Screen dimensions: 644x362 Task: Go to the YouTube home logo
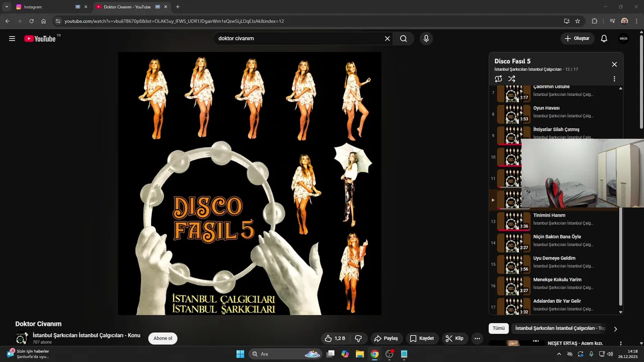click(40, 39)
